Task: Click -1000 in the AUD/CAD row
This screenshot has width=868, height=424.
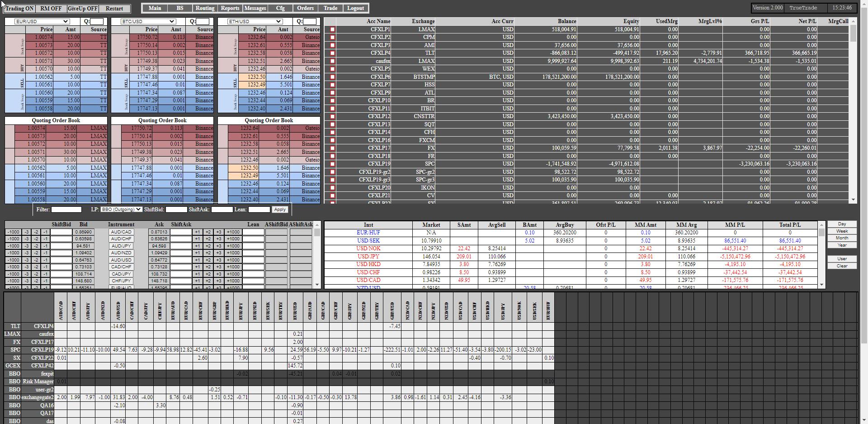Action: tap(14, 232)
